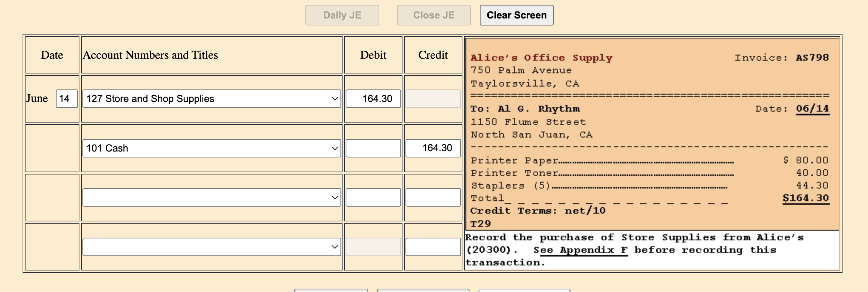Click the 44.30 stapler amount
Image resolution: width=868 pixels, height=292 pixels.
812,185
